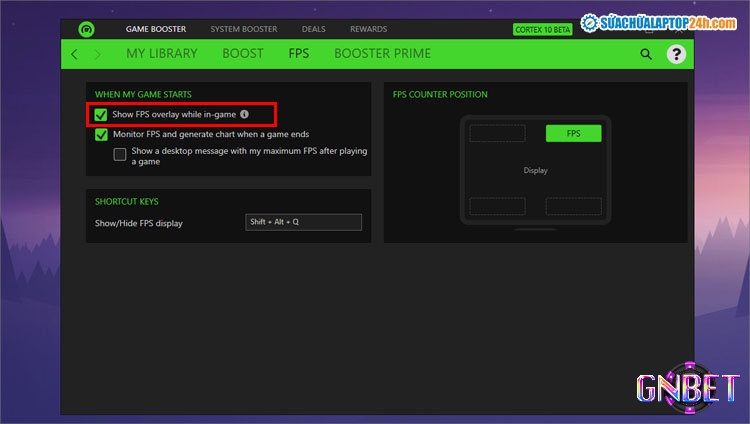Go forward with the right arrow
750x424 pixels.
[98, 54]
